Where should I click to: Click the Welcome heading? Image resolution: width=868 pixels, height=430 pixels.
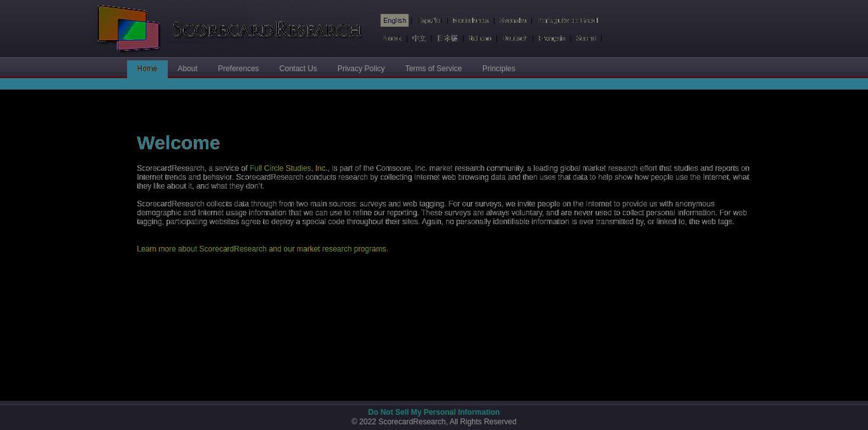179,143
